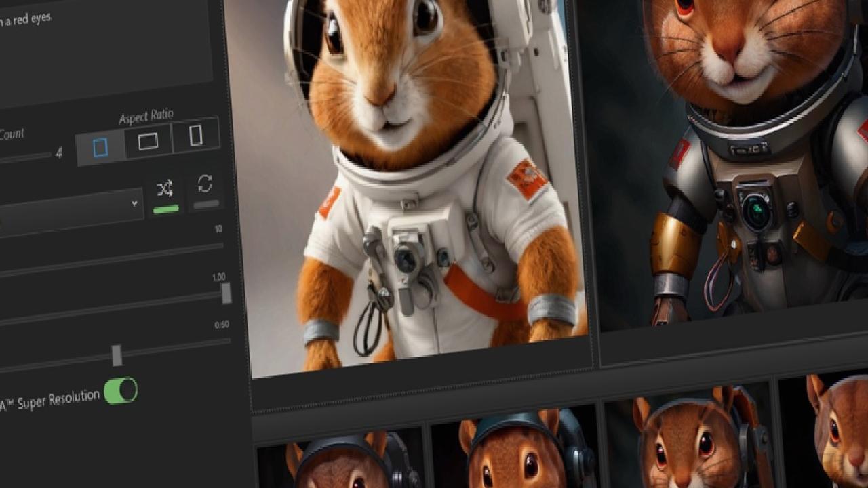Toggle the Super Resolution switch
The image size is (868, 488).
pos(121,391)
